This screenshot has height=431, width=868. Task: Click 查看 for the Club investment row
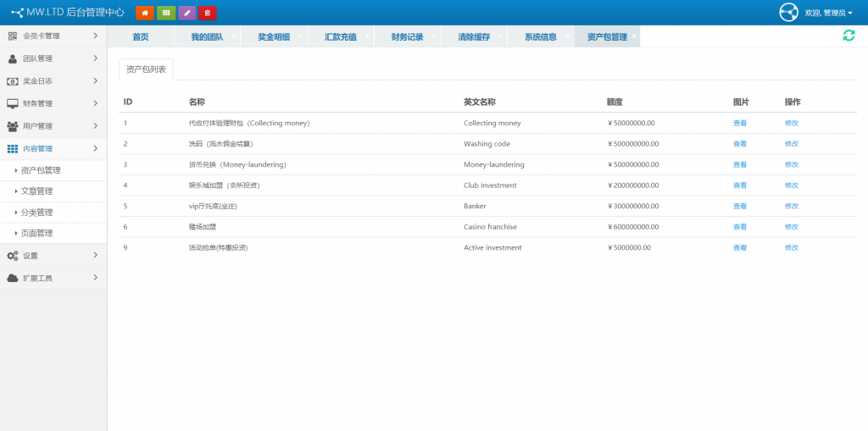(739, 185)
